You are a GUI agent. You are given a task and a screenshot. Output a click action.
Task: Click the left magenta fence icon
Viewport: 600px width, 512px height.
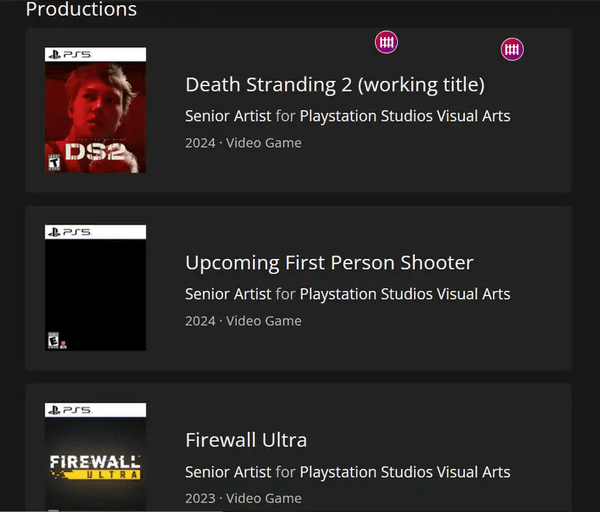386,42
